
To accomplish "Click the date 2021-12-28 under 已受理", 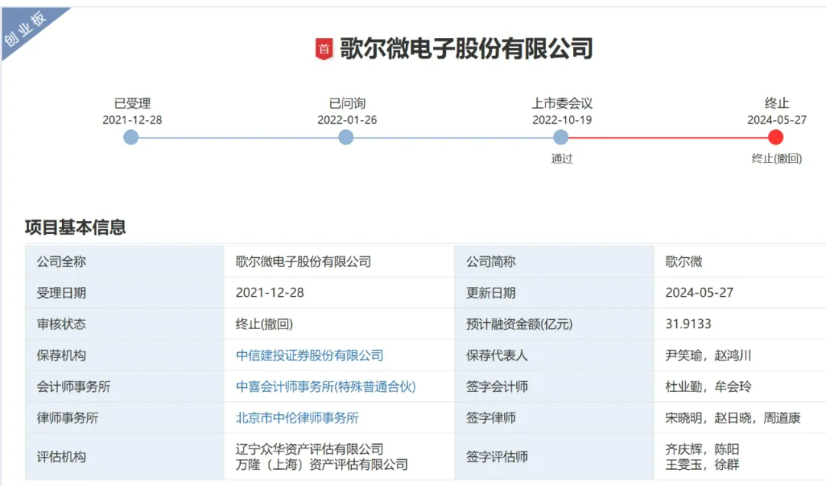I will click(x=132, y=120).
